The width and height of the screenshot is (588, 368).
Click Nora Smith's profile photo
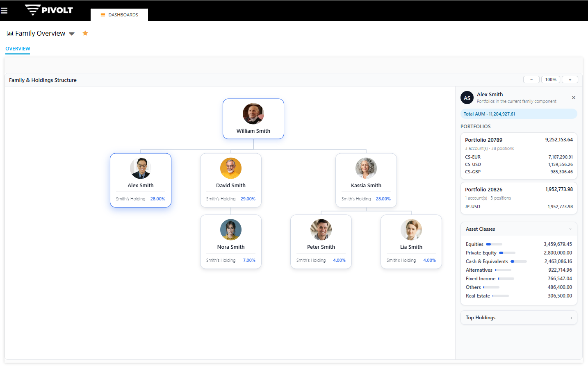(x=230, y=229)
